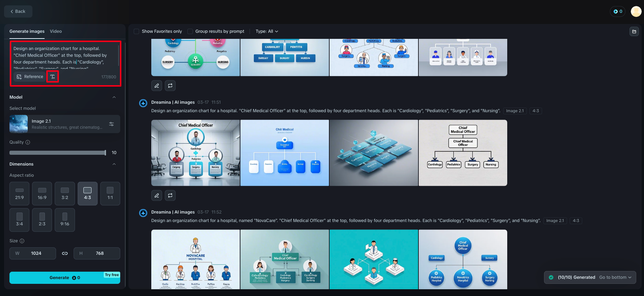Viewport: 644px width, 296px height.
Task: Click the edit pencil icon under the 11:51 results
Action: [x=157, y=195]
